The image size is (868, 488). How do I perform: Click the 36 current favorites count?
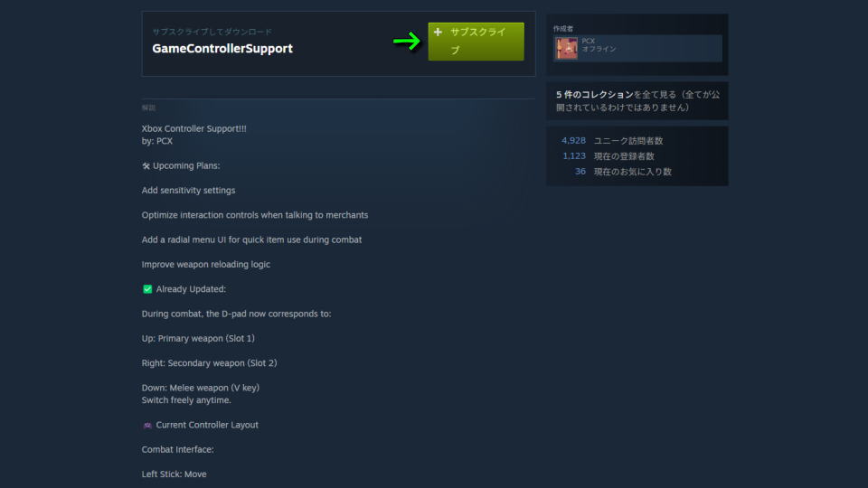(x=580, y=172)
